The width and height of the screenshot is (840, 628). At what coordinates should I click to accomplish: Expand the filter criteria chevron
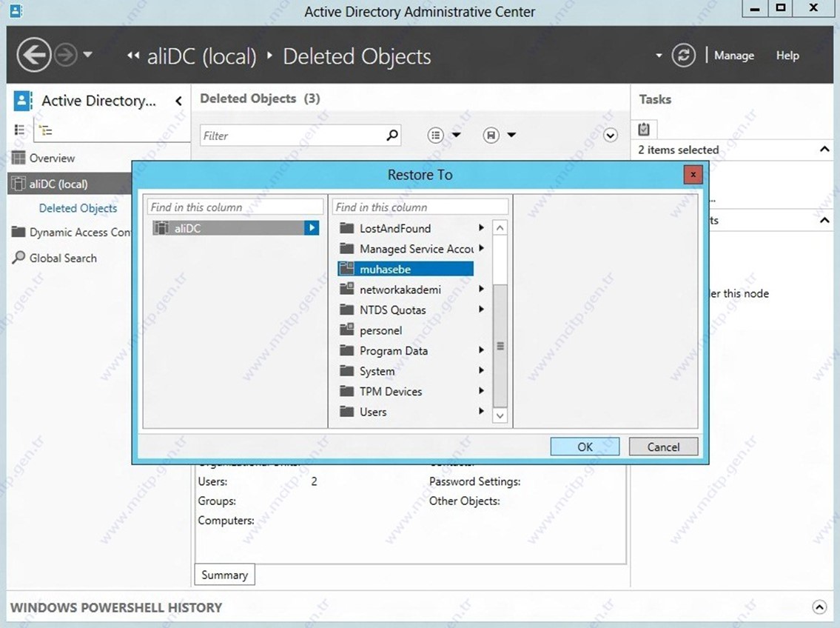click(610, 135)
